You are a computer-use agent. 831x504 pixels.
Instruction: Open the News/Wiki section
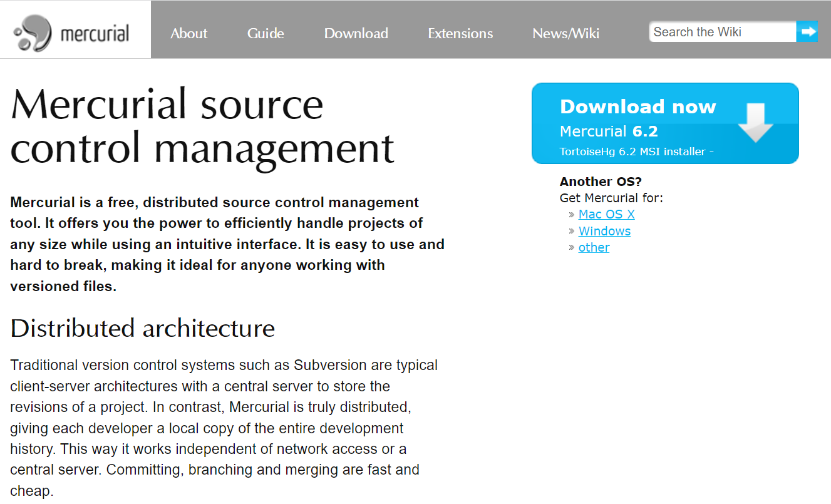coord(565,33)
